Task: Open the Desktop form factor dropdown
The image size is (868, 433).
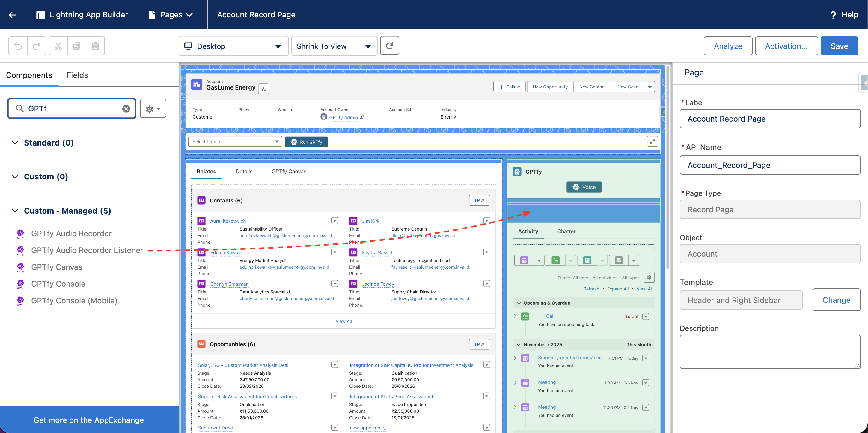Action: click(233, 46)
